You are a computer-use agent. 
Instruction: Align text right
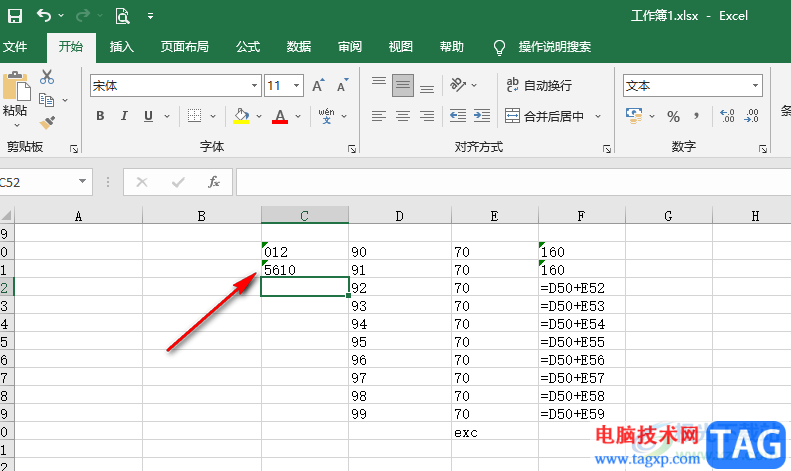(x=427, y=116)
